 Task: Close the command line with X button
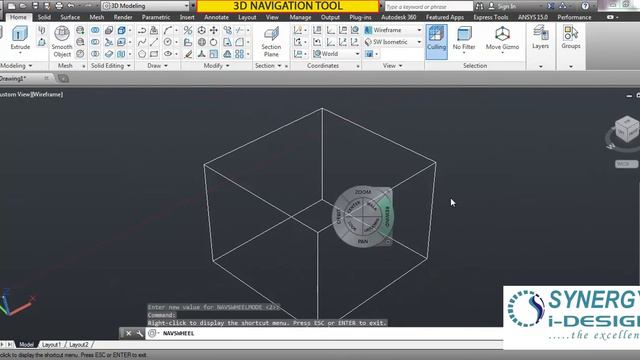pos(128,333)
